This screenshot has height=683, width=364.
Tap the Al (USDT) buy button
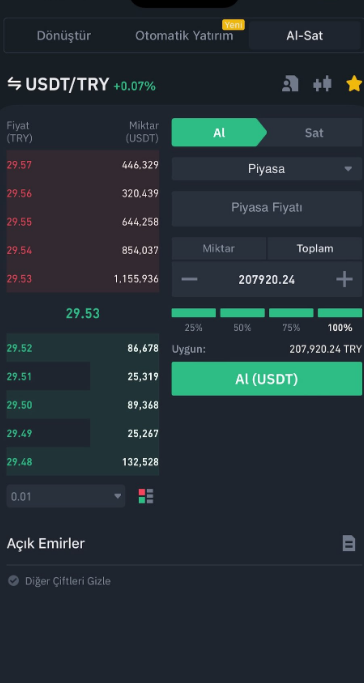(267, 379)
